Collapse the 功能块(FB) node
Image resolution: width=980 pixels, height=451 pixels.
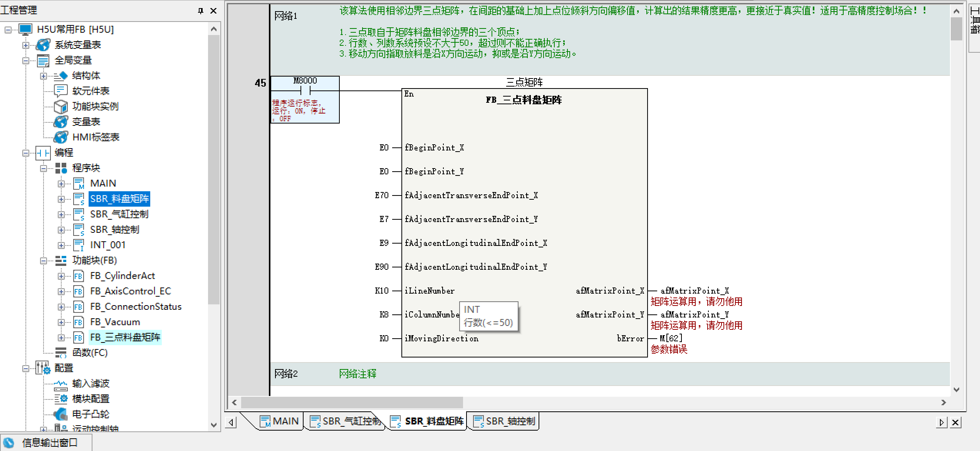point(43,261)
